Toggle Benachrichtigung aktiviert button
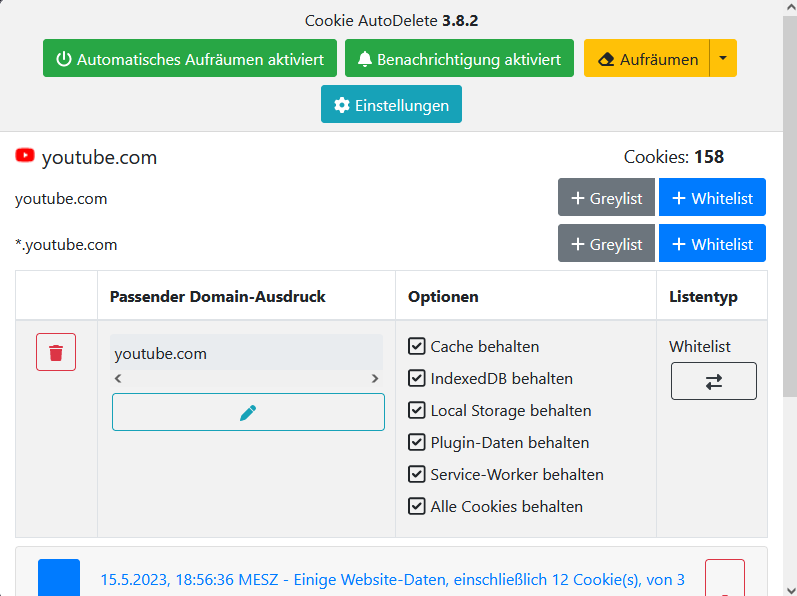Image resolution: width=797 pixels, height=596 pixels. pos(459,59)
